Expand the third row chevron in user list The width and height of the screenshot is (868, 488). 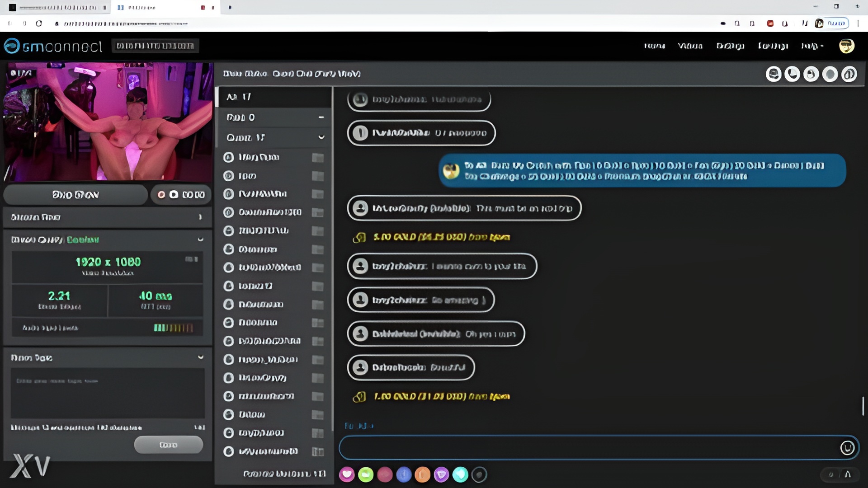pos(321,137)
